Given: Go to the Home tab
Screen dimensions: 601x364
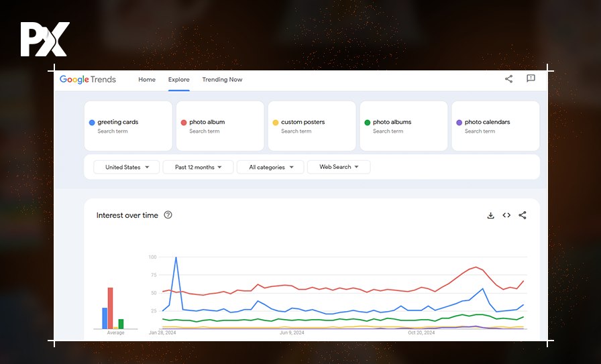Looking at the screenshot, I should [x=147, y=80].
